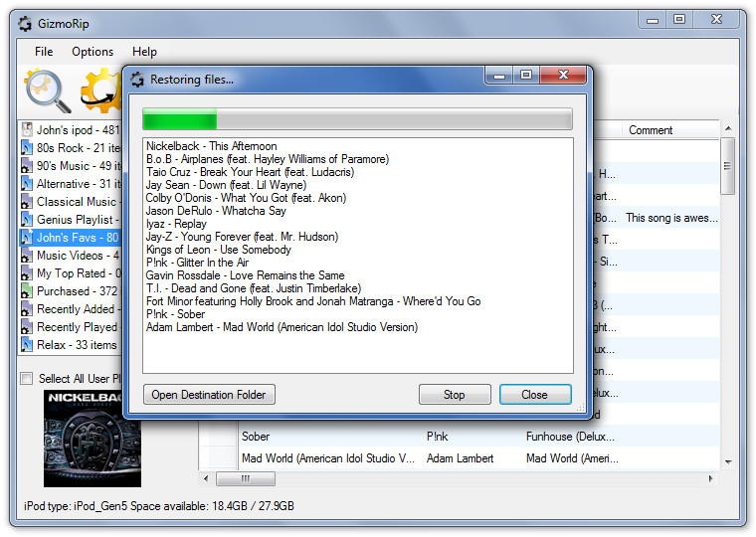Select the Recently Added playlist
This screenshot has width=756, height=537.
(79, 309)
